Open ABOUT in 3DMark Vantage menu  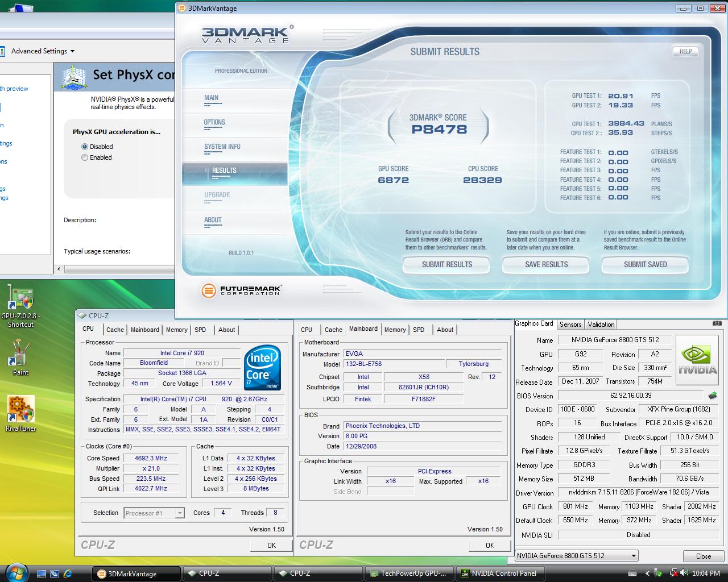coord(213,220)
